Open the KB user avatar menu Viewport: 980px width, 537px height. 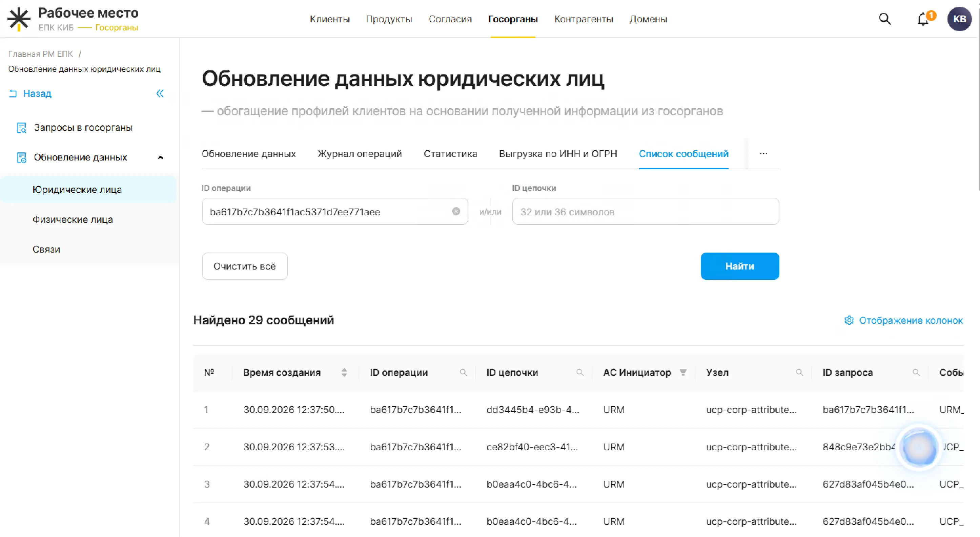[959, 19]
